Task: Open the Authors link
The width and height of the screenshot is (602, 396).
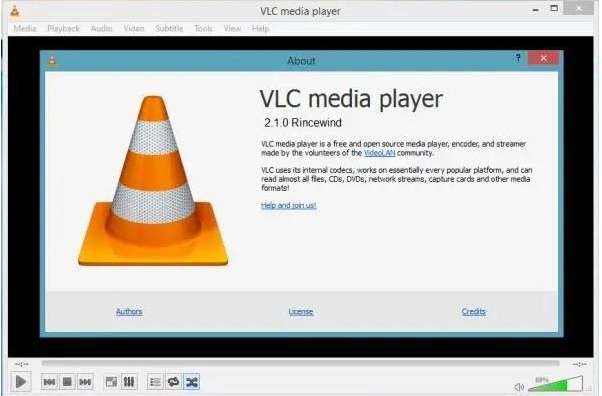Action: (129, 311)
